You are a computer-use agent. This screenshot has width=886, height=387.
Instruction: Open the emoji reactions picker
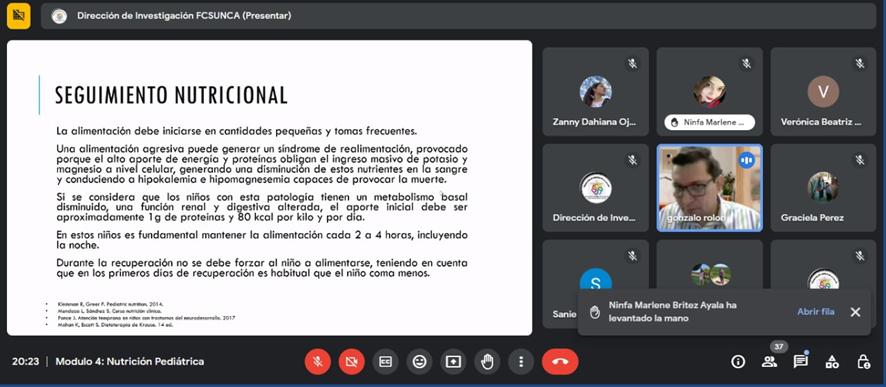coord(419,362)
